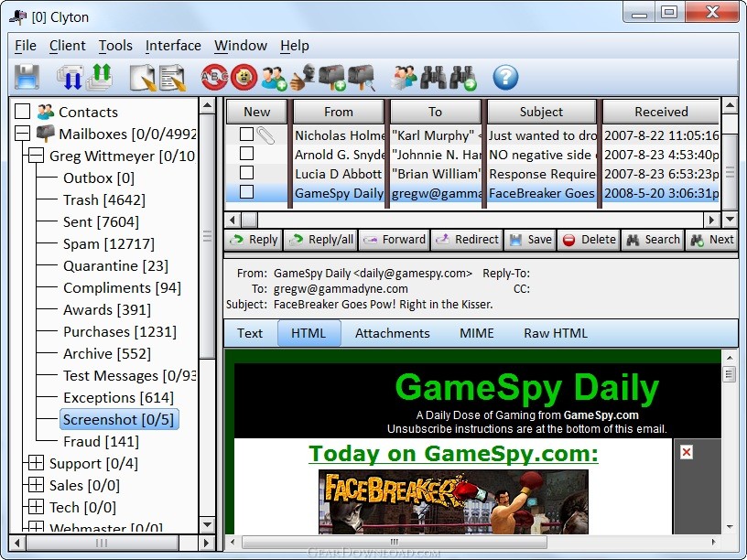Click the thumbs-up with head icon

(302, 77)
